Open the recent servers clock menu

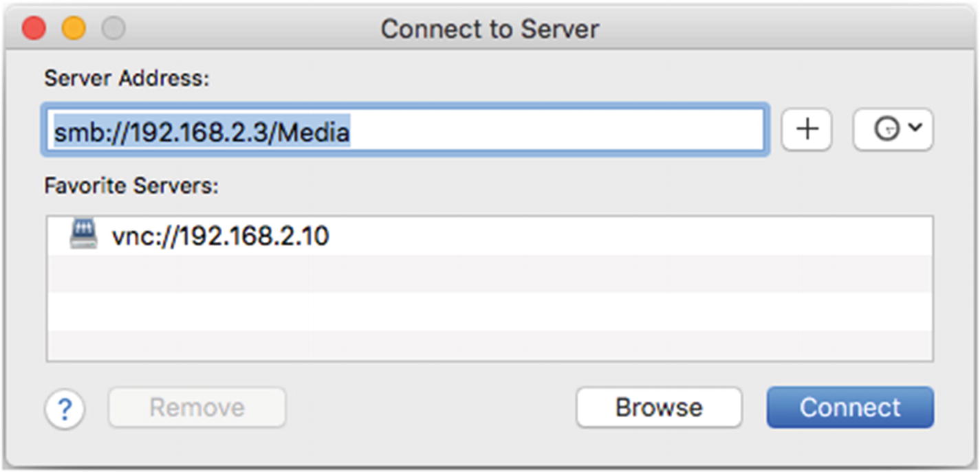[886, 129]
